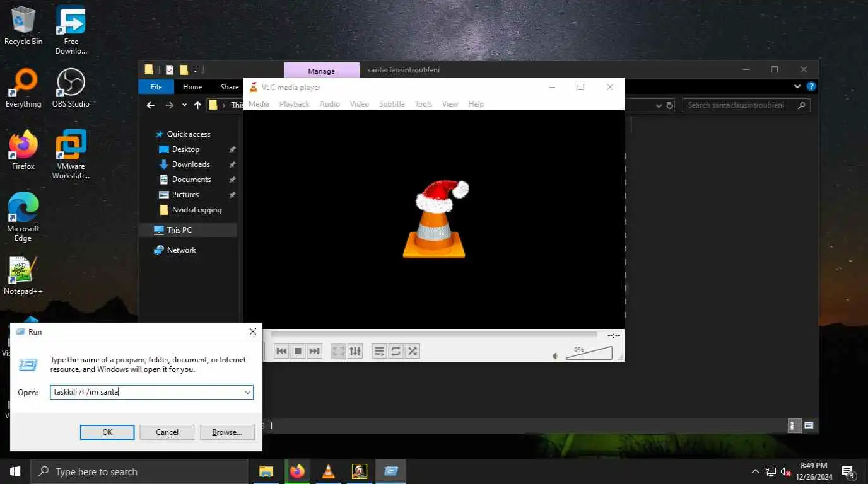
Task: Click the VLC seek progress bar
Action: 434,335
